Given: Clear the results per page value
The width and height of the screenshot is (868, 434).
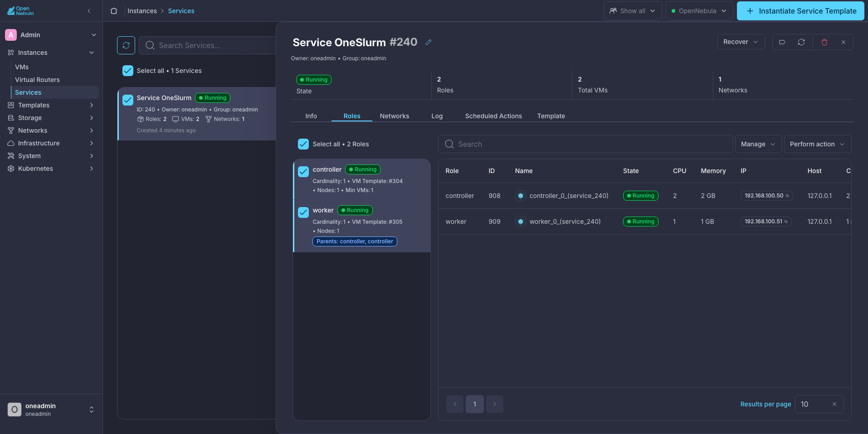Looking at the screenshot, I should pos(834,404).
